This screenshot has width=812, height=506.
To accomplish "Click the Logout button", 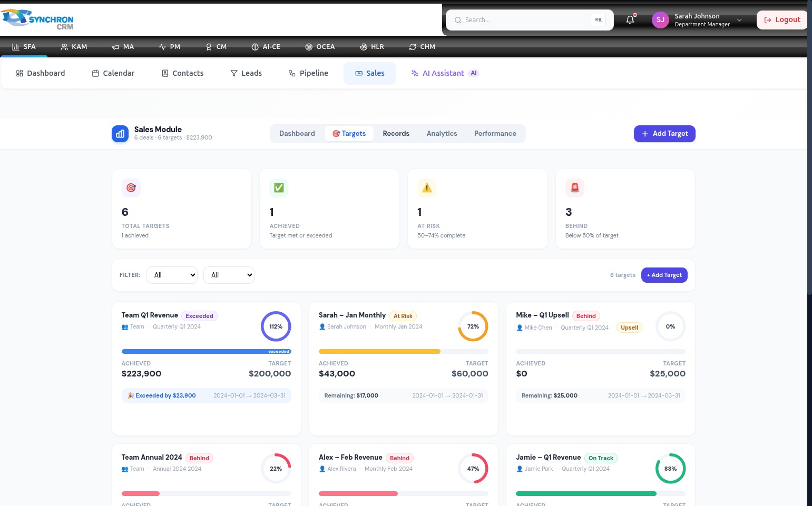I will 782,20.
